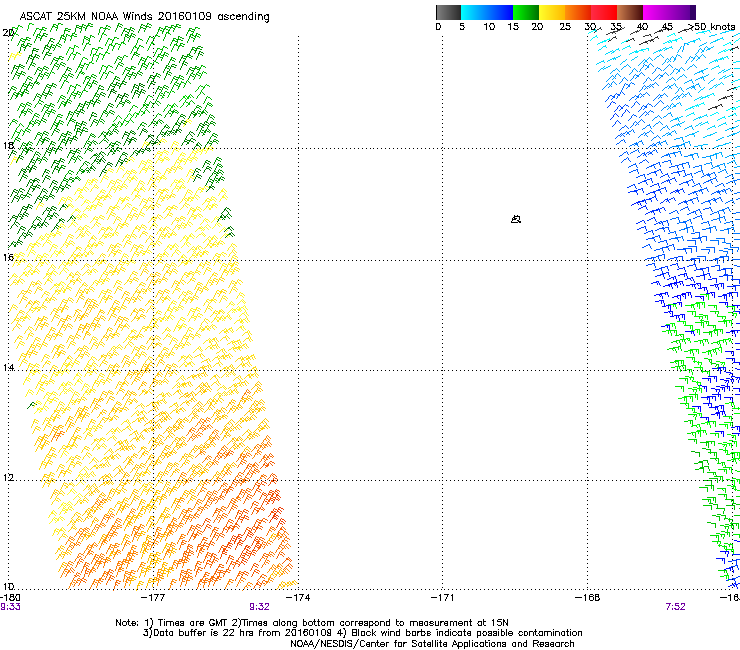Click the latitude label '16'
Screen dimensions: 740x650
[x=8, y=257]
